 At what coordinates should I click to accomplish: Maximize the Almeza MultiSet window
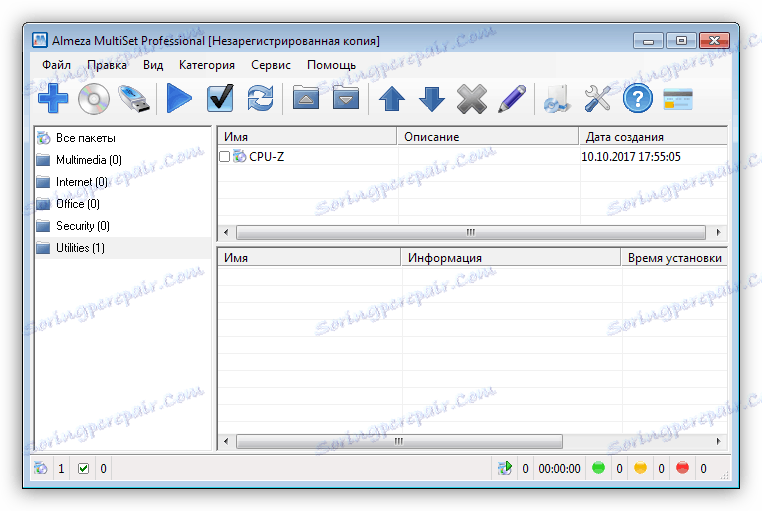(x=681, y=41)
